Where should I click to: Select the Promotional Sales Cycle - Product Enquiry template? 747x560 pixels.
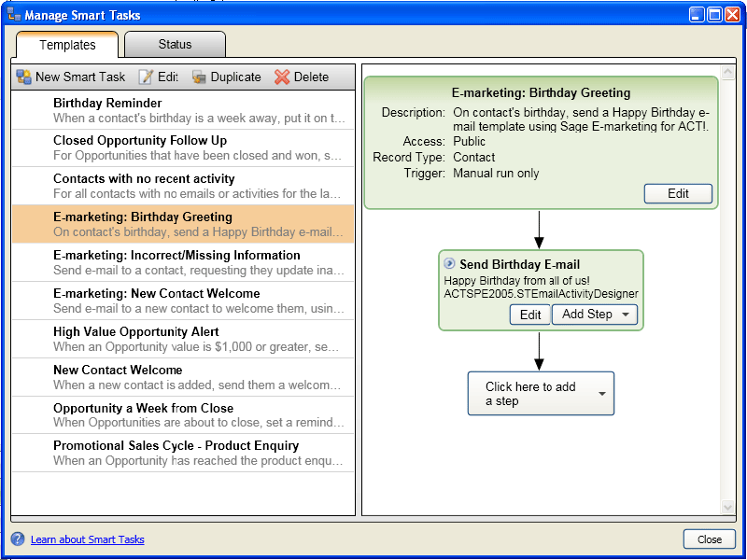(x=183, y=453)
